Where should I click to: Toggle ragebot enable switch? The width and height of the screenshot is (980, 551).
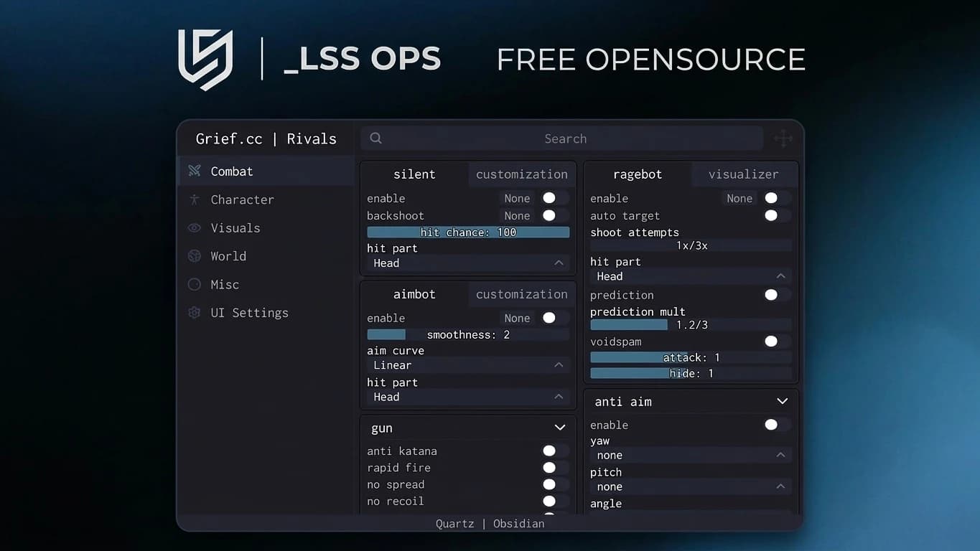coord(778,198)
